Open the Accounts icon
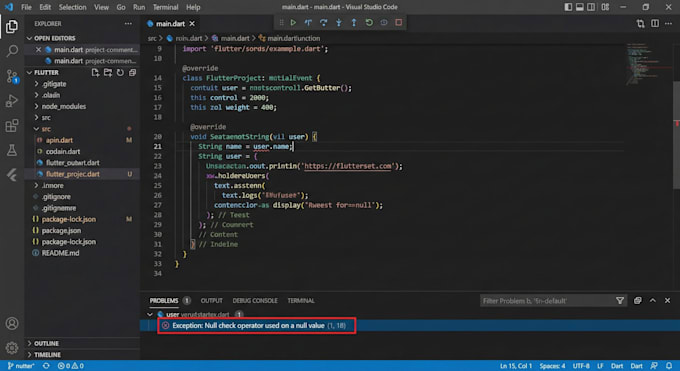This screenshot has width=680, height=371. pyautogui.click(x=12, y=323)
